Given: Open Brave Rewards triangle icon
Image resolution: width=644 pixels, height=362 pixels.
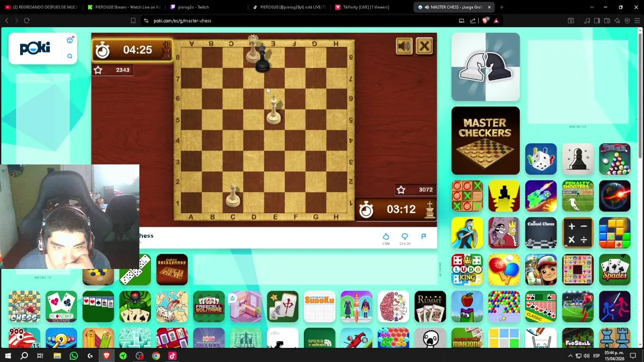Looking at the screenshot, I should (496, 21).
